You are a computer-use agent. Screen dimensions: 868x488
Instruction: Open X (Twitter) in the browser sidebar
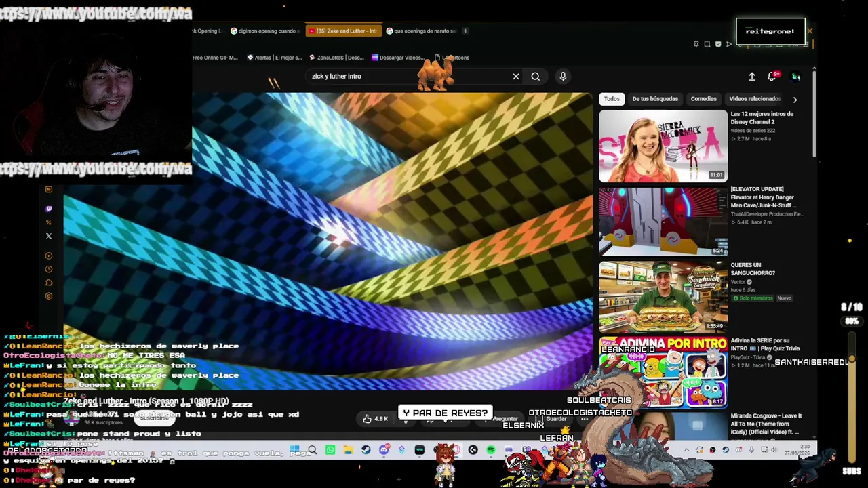(x=49, y=236)
